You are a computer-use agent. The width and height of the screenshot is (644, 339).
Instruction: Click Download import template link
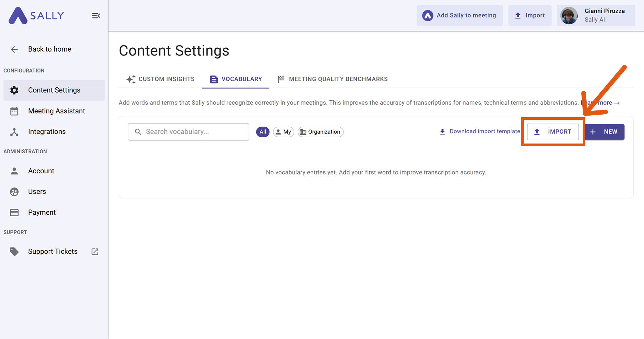[x=480, y=132]
